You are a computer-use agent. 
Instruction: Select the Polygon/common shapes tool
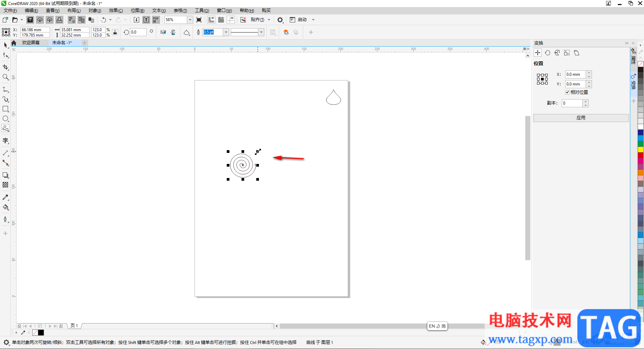tap(5, 128)
